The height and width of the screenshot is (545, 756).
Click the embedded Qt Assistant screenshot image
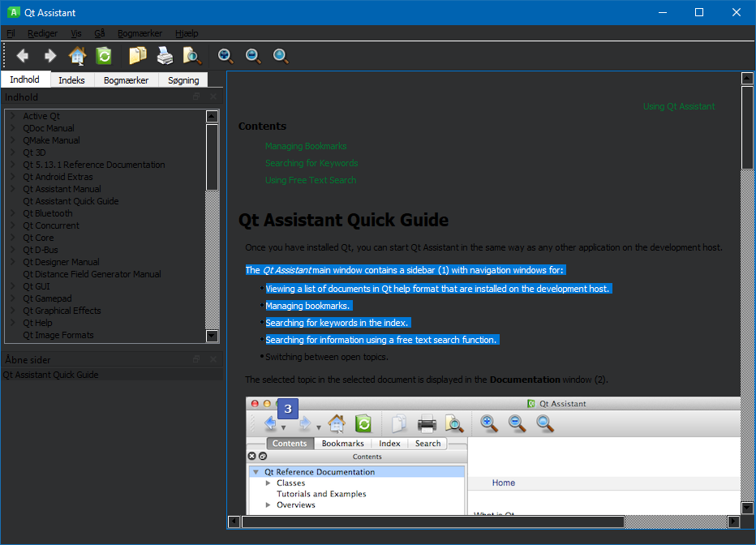click(492, 456)
